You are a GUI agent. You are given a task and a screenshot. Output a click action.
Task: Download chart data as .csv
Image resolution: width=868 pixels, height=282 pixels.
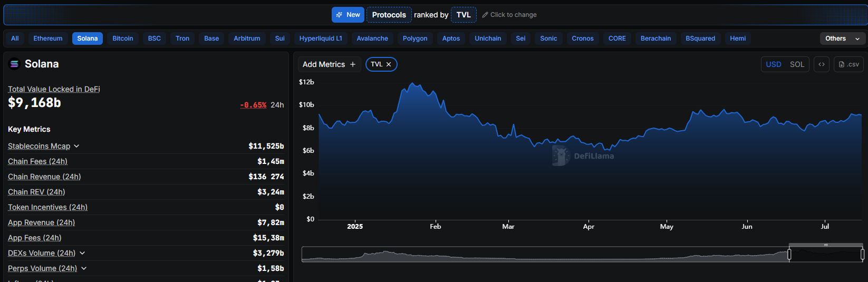click(x=848, y=64)
